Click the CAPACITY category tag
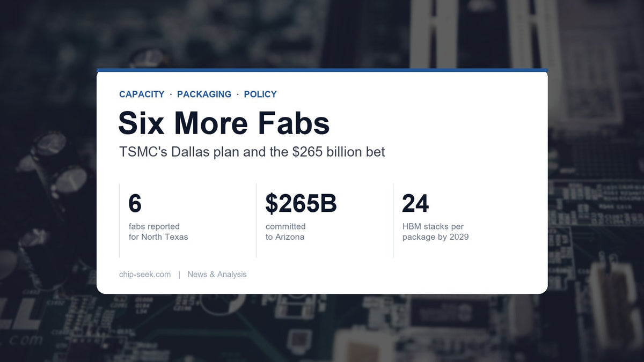 [142, 94]
